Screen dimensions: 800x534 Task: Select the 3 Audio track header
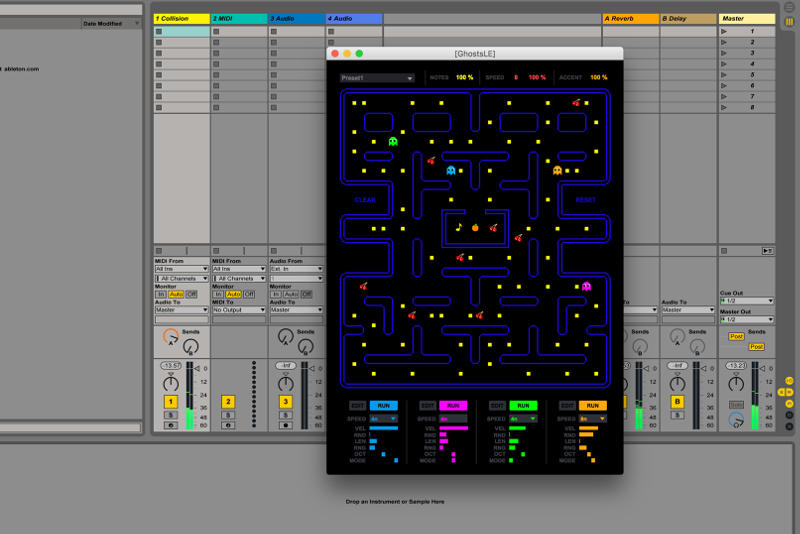click(296, 18)
